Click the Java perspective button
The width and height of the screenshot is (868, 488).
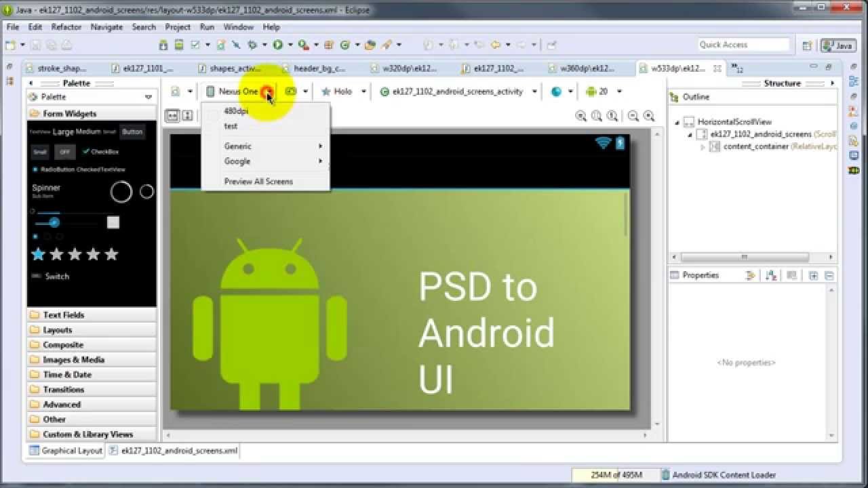[838, 45]
